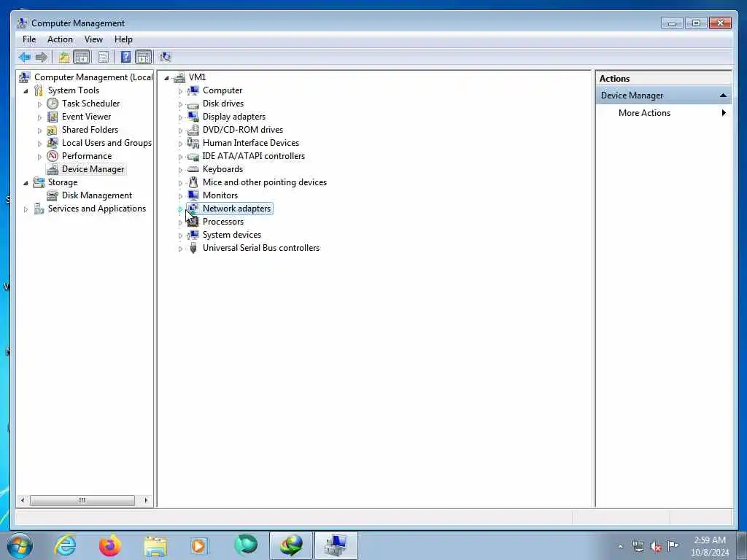This screenshot has width=747, height=560.
Task: Expand the Monitors category
Action: tap(181, 195)
